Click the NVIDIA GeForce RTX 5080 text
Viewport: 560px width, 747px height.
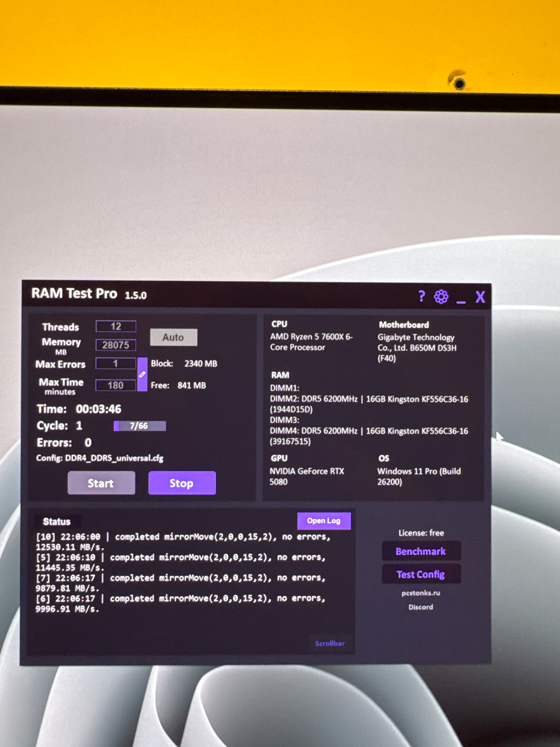[307, 476]
